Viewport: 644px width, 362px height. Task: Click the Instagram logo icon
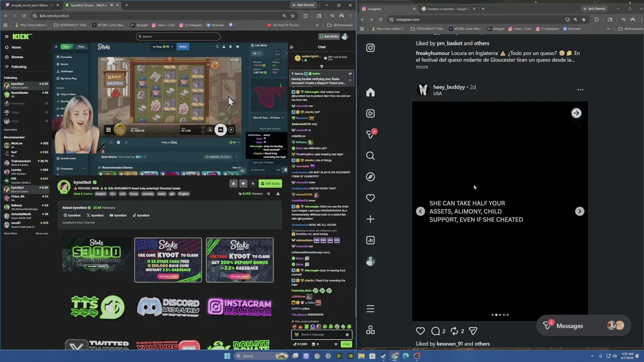point(370,48)
